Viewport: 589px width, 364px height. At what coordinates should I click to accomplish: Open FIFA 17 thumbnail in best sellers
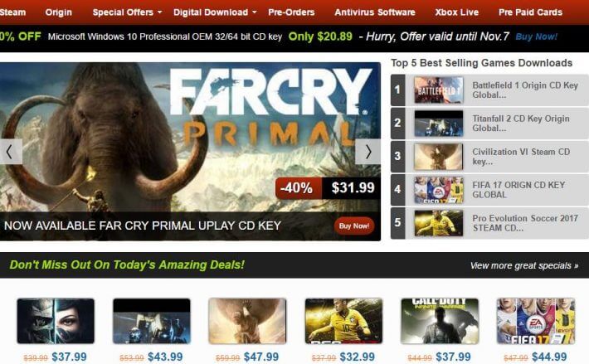[438, 190]
